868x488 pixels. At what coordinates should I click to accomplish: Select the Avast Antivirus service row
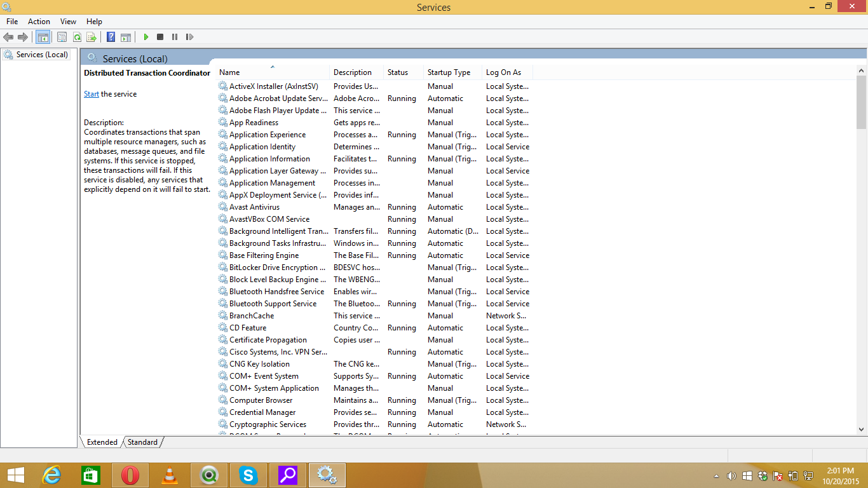point(254,207)
